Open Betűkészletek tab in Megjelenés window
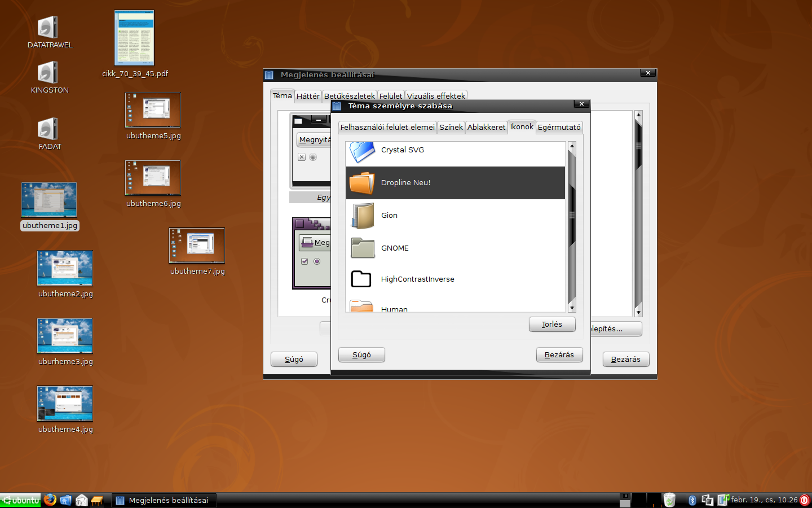The image size is (812, 508). tap(349, 96)
